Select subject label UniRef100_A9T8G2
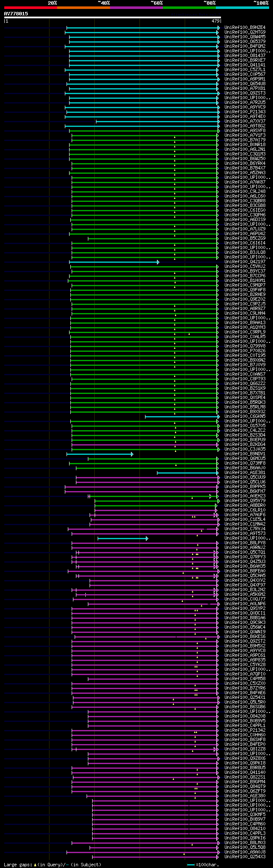 pyautogui.click(x=245, y=126)
